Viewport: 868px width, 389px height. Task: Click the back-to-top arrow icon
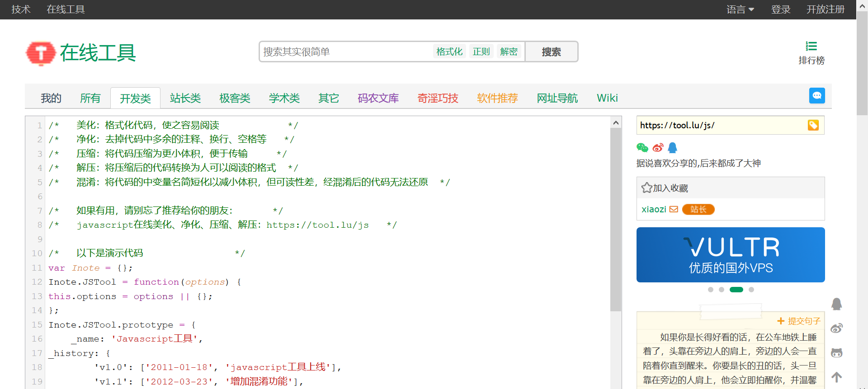pos(837,377)
